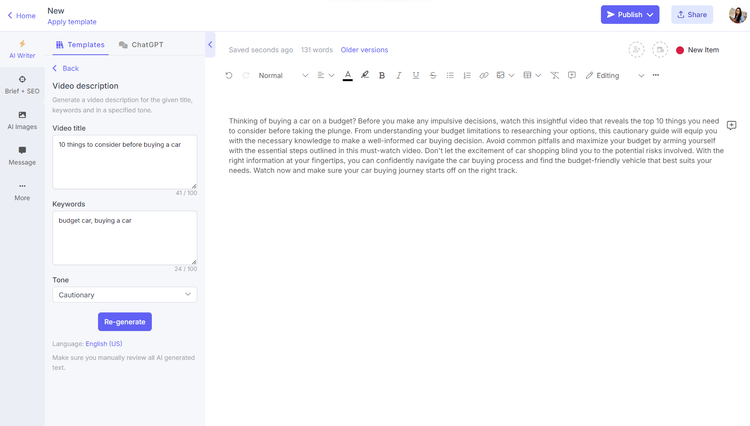Open the AI Writer sidebar panel
The width and height of the screenshot is (750, 426).
coord(22,49)
